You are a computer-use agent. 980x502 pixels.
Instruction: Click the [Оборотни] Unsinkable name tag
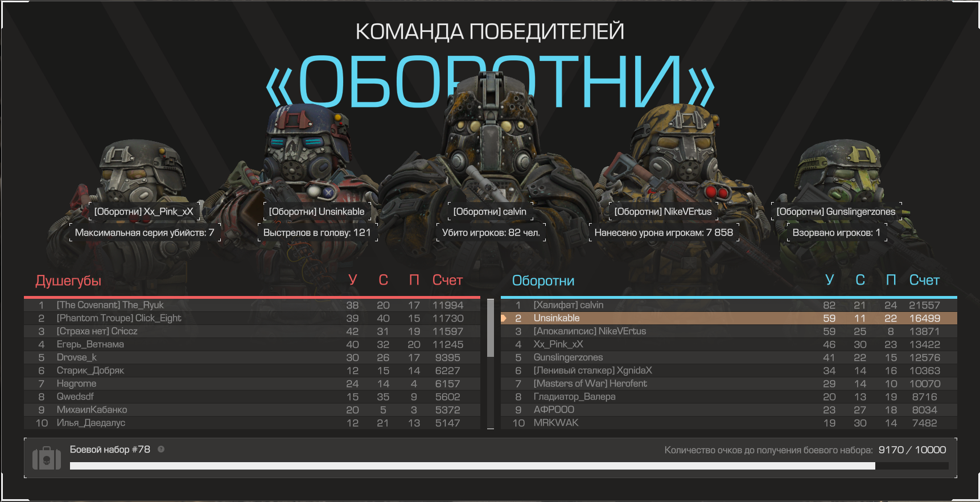(x=316, y=212)
